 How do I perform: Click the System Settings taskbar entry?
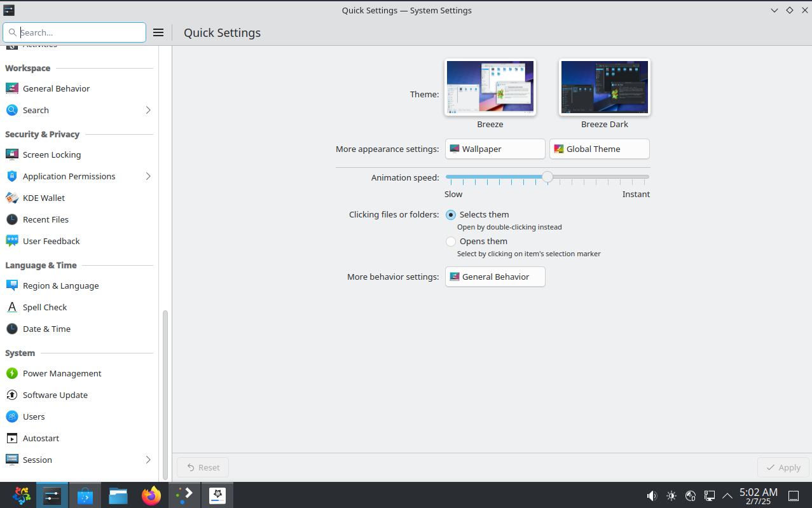point(52,495)
